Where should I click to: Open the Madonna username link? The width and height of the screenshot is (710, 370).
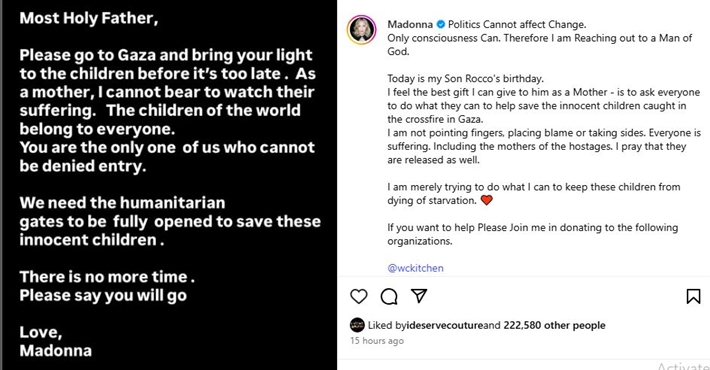[410, 24]
